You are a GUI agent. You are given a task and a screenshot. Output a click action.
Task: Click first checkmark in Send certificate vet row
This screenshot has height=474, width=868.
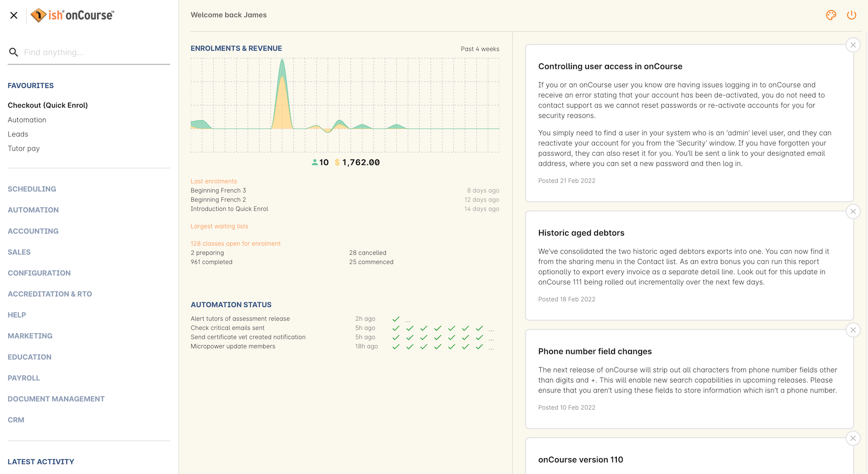click(396, 338)
